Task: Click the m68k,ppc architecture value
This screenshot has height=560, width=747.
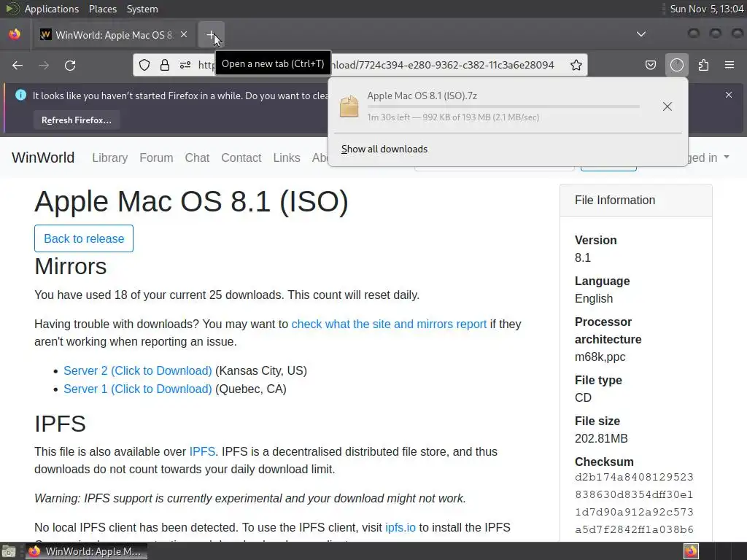Action: point(600,357)
